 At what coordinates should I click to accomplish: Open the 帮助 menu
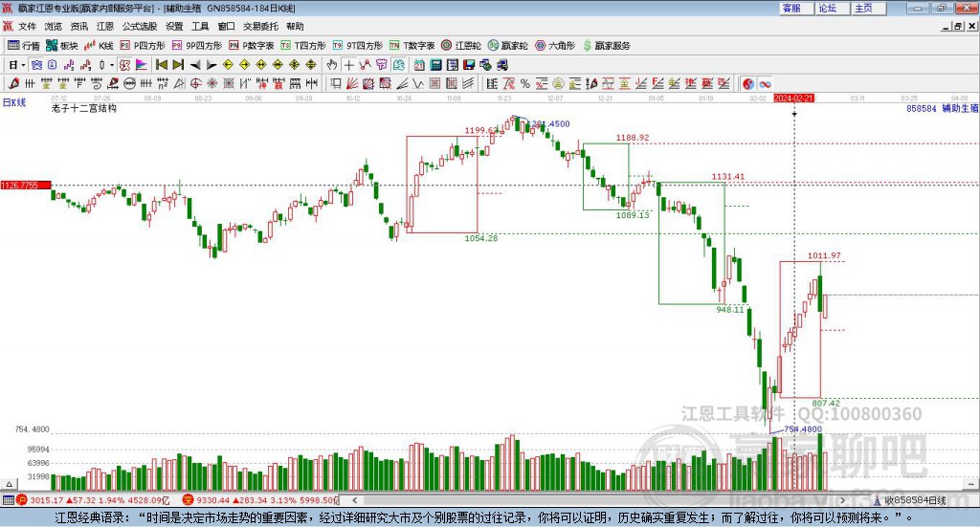coord(295,26)
